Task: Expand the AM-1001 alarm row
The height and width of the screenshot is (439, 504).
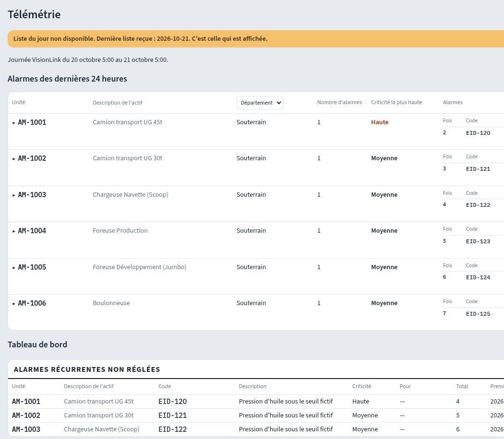Action: (14, 123)
